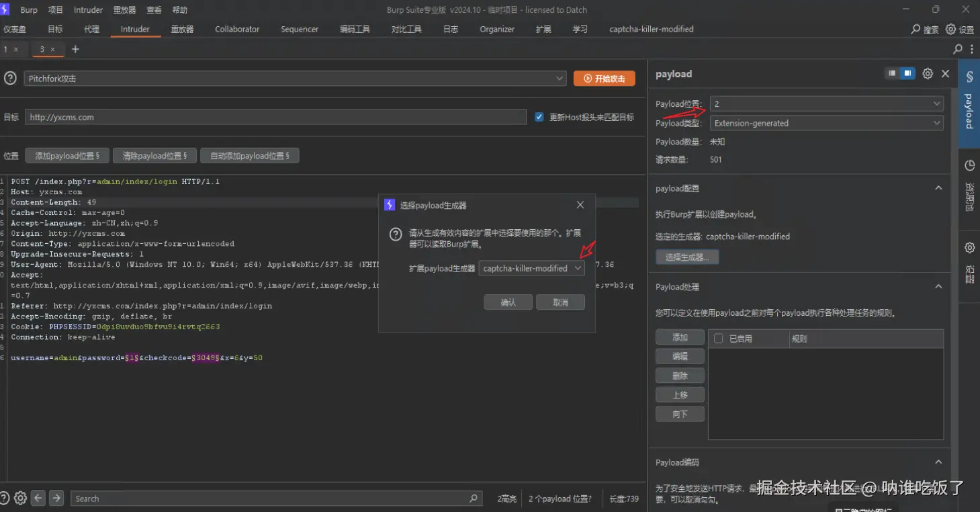Open the Payload类型 Extension-generated dropdown
The image size is (980, 512).
click(x=826, y=123)
